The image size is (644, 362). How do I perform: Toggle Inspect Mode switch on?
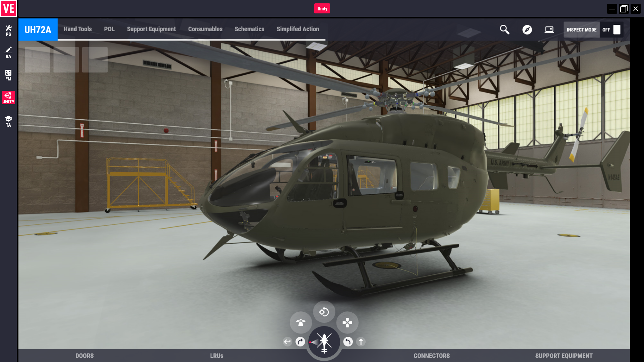616,30
